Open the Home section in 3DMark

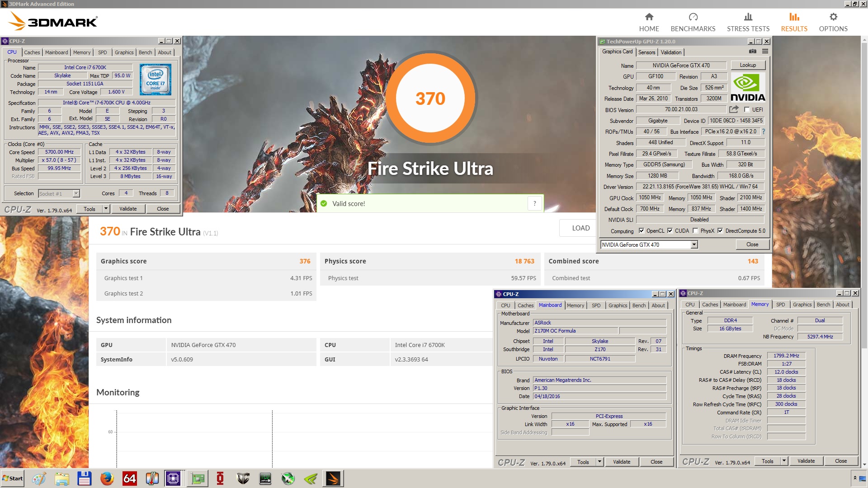(649, 22)
